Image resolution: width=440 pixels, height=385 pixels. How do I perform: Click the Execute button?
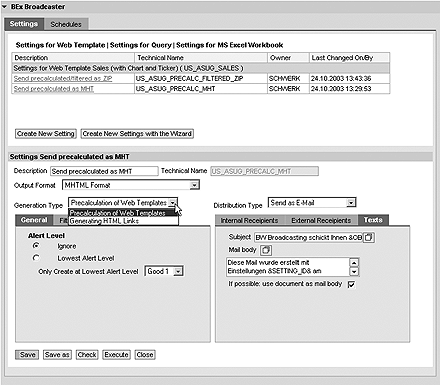[116, 355]
